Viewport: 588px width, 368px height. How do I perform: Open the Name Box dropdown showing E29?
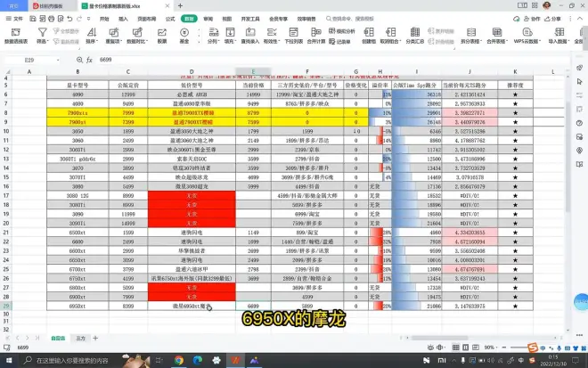pos(58,60)
